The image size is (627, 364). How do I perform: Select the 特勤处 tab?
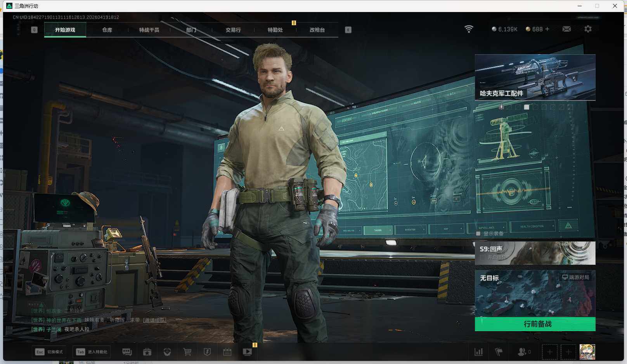275,30
